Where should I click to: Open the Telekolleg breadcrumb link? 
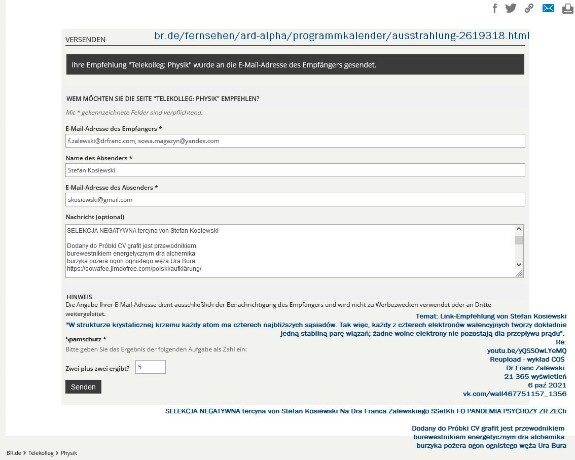tap(41, 453)
